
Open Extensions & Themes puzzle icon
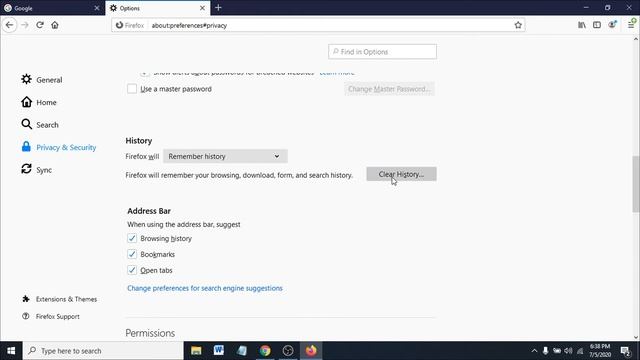click(26, 299)
